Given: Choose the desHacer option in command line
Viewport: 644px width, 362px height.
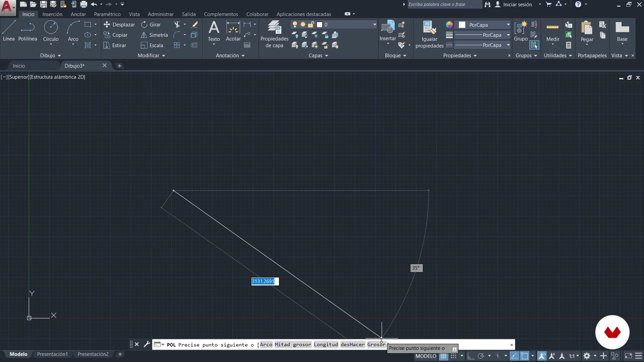Looking at the screenshot, I should 353,345.
